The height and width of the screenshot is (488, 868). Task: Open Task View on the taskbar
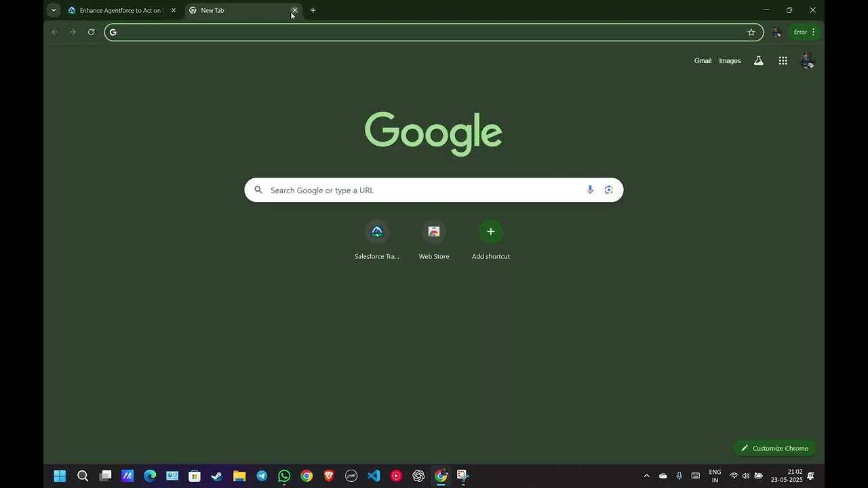[105, 476]
